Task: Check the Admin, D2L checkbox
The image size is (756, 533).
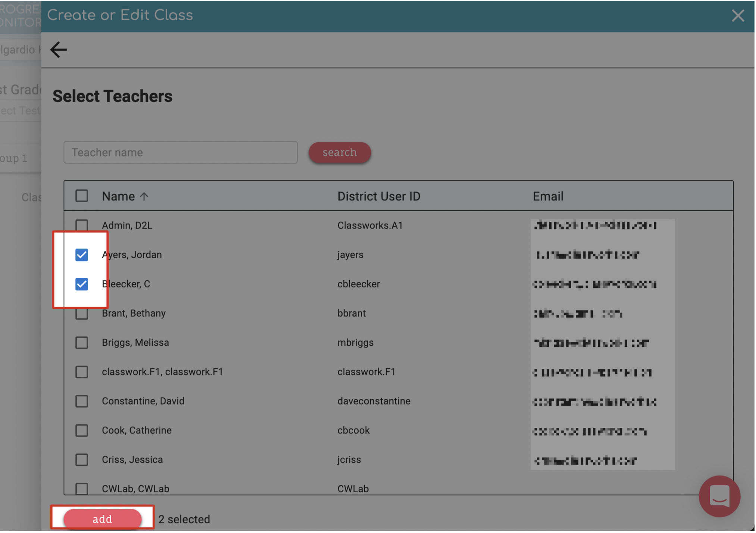Action: pos(82,225)
